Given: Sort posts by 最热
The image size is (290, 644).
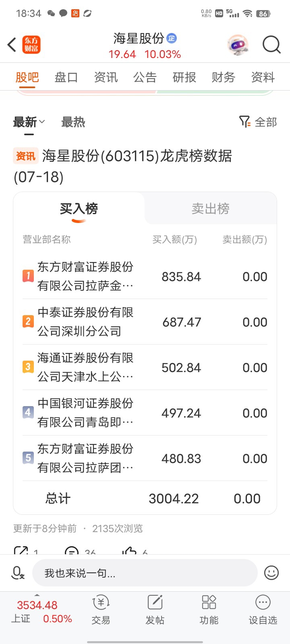Looking at the screenshot, I should click(73, 122).
